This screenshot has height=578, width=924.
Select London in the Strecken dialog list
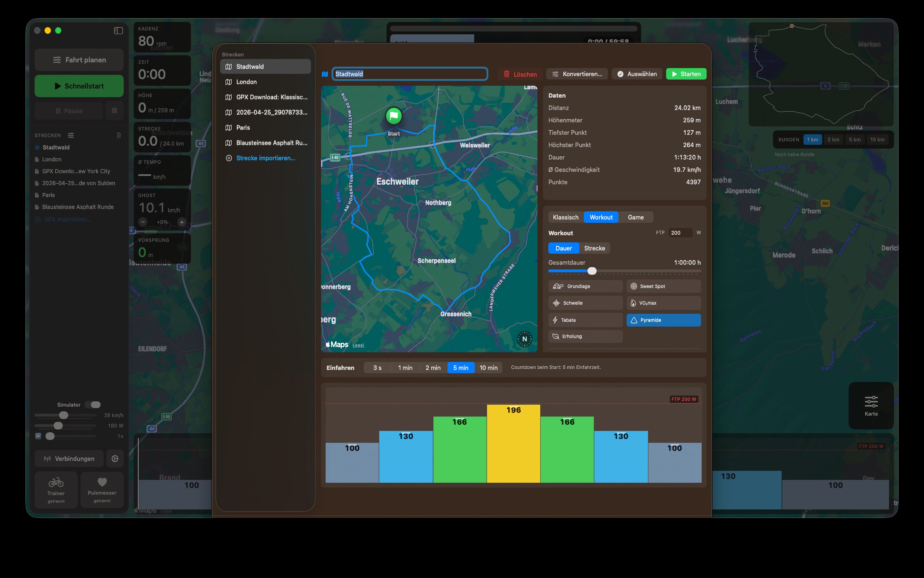(265, 82)
